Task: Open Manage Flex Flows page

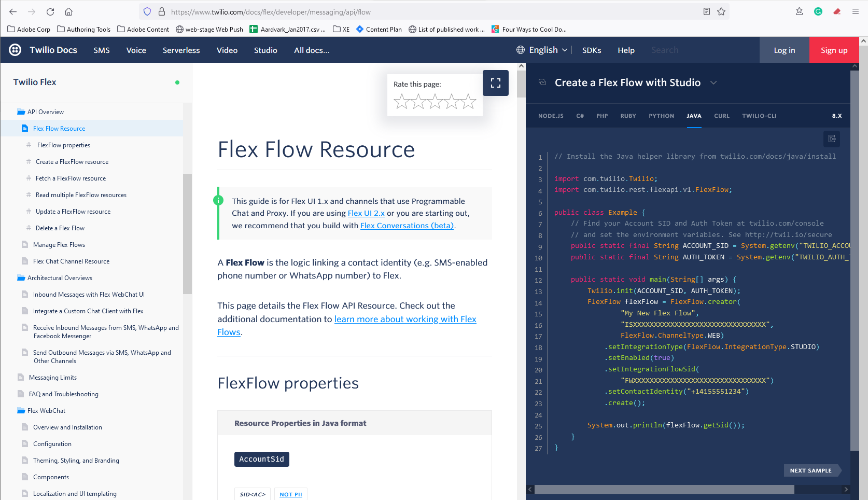Action: (x=59, y=244)
